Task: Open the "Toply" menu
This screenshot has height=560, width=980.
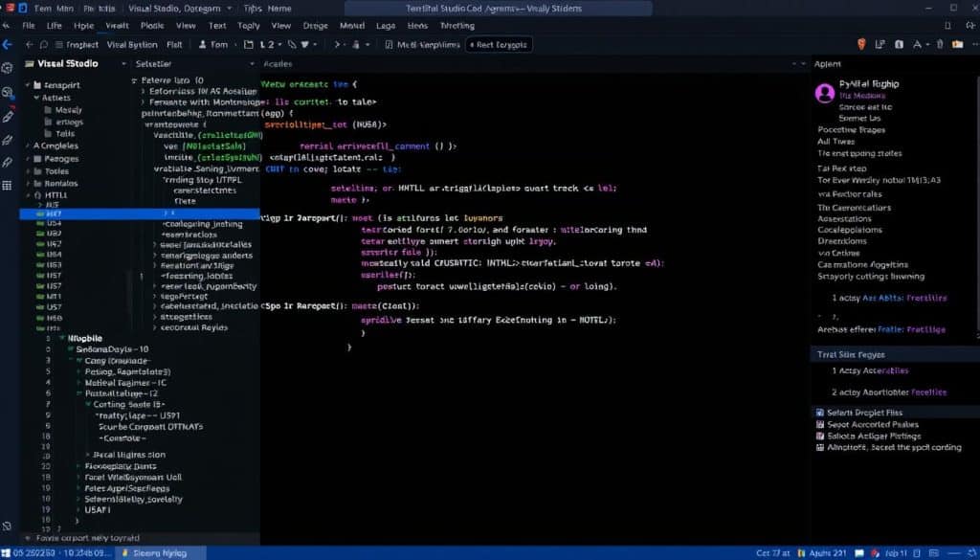Action: pos(248,26)
